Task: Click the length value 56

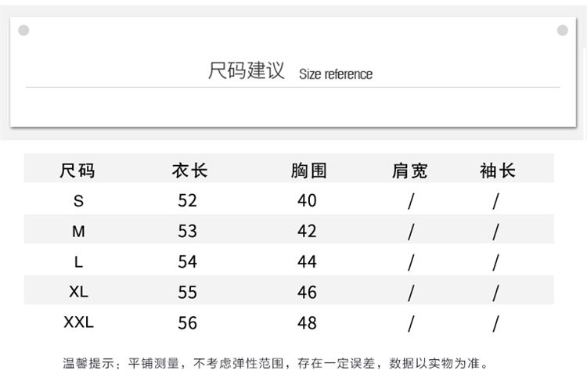Action: click(x=188, y=322)
